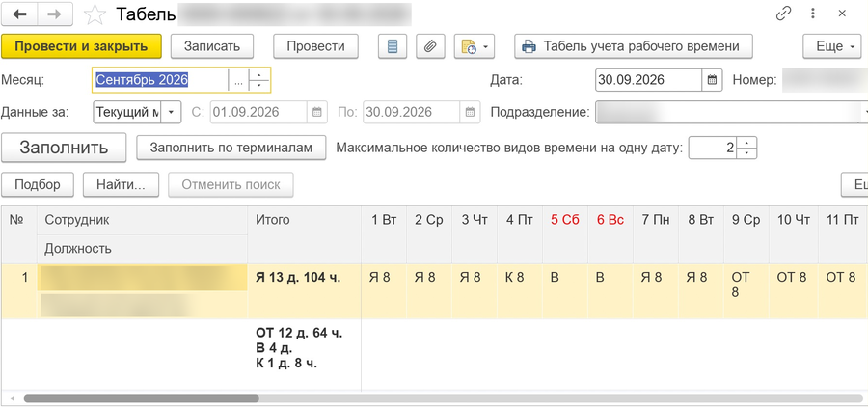Select the Я 13 д. 104 ч. total cell
This screenshot has width=868, height=407.
point(304,291)
